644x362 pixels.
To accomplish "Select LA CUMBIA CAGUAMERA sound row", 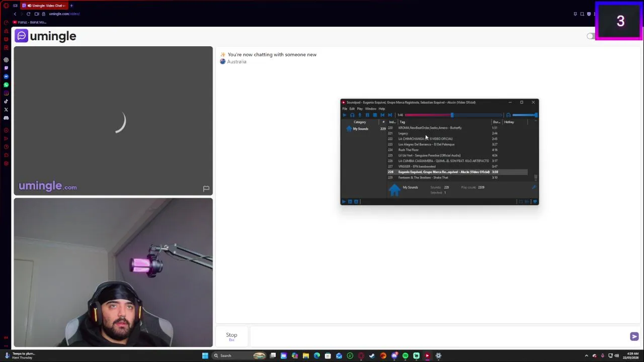I will point(457,161).
